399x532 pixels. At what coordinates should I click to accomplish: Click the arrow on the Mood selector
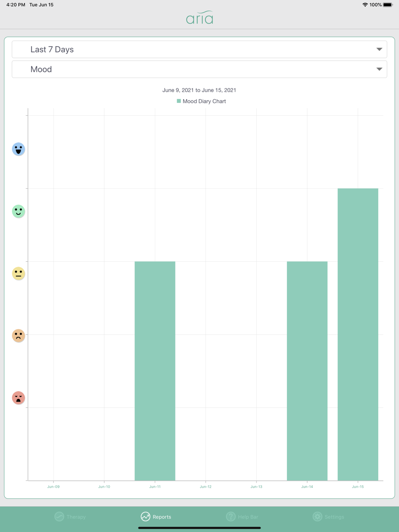point(379,69)
